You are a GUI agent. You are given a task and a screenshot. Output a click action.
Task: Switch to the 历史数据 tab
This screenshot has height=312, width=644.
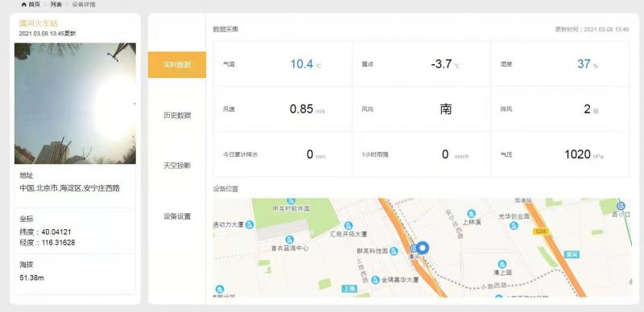pyautogui.click(x=177, y=115)
